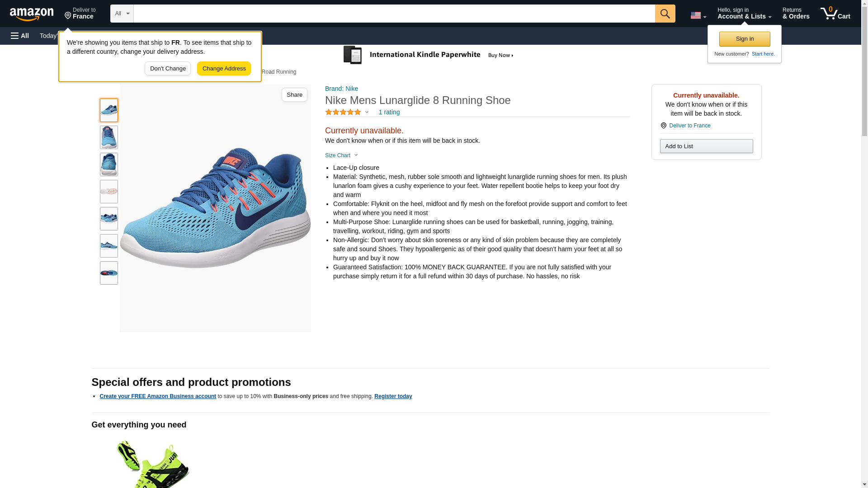
Task: Click the US flag language selector
Action: [x=698, y=15]
